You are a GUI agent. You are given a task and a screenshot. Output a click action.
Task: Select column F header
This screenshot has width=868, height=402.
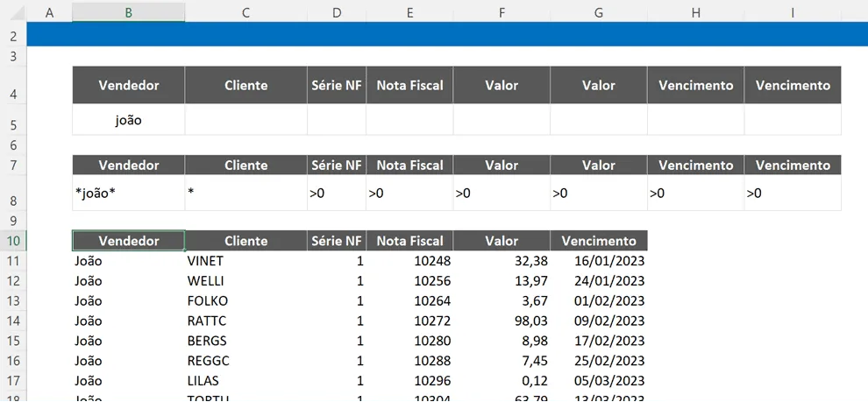[502, 12]
